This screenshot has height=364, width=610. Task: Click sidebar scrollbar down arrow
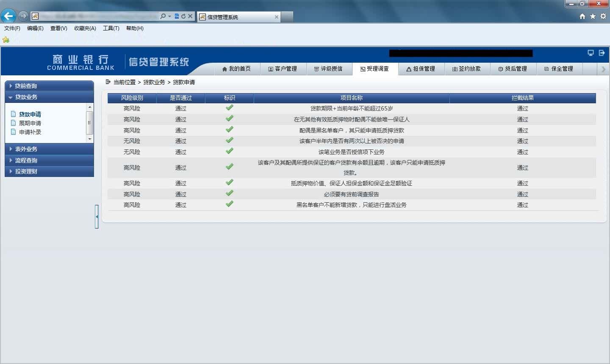(89, 139)
